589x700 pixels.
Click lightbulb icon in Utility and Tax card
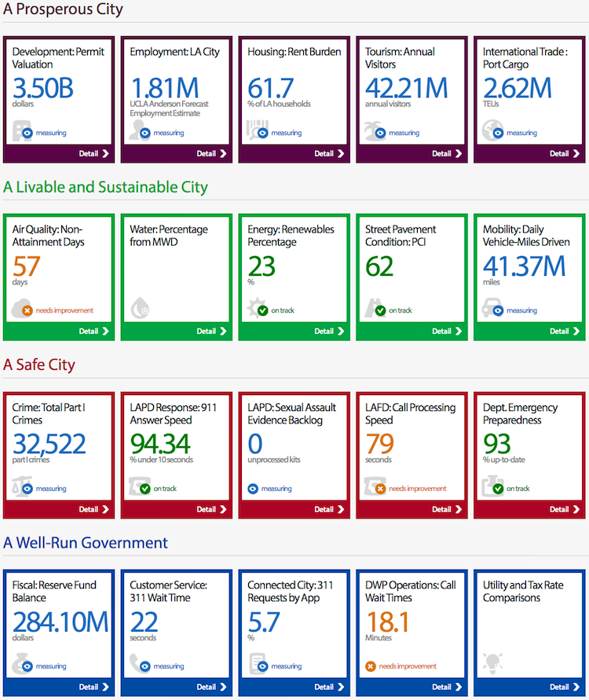point(492,662)
